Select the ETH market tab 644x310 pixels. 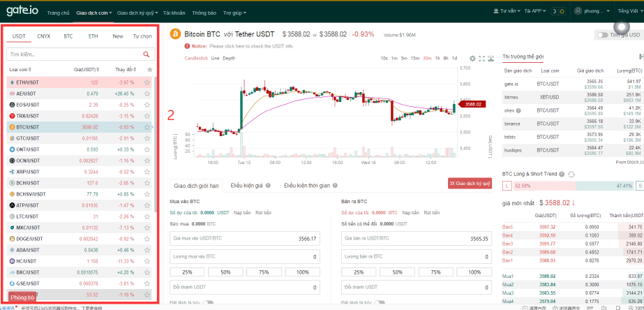(93, 36)
